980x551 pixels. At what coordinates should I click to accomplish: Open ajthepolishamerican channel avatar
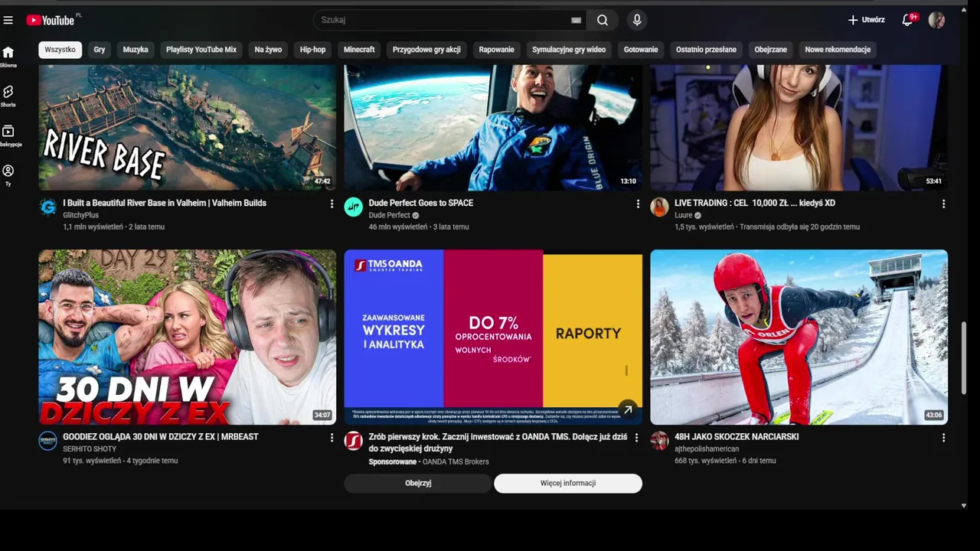point(659,441)
